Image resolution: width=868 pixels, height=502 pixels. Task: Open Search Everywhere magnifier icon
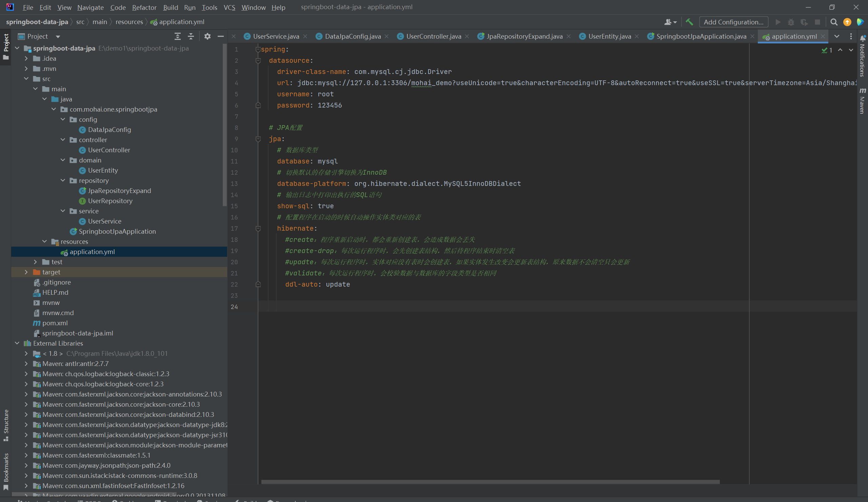834,22
